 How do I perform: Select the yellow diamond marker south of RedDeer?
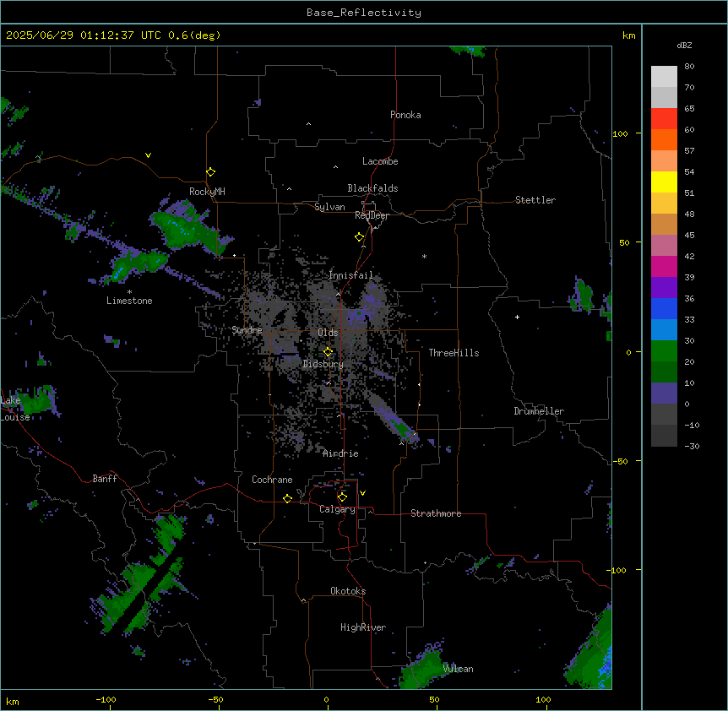tap(360, 237)
